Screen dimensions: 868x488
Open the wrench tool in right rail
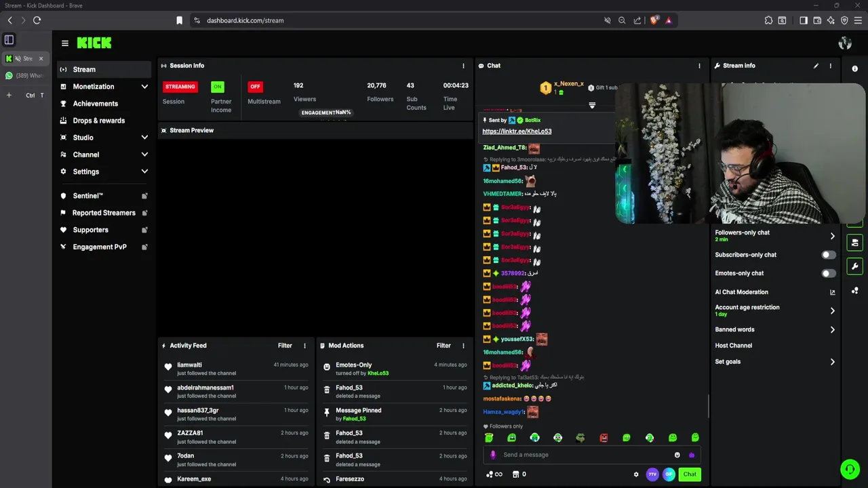pyautogui.click(x=854, y=266)
